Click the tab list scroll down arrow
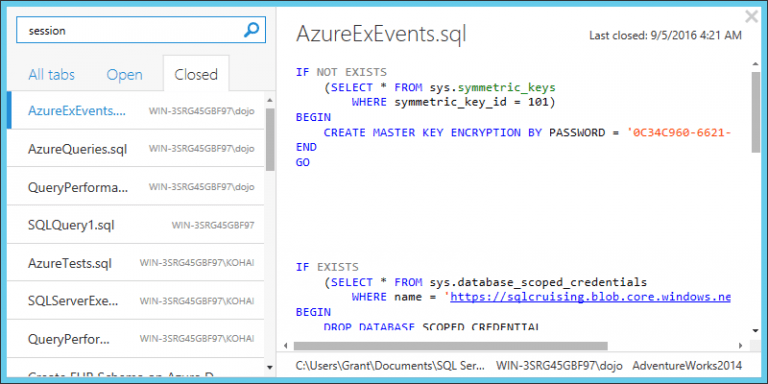The width and height of the screenshot is (768, 384). coord(270,367)
